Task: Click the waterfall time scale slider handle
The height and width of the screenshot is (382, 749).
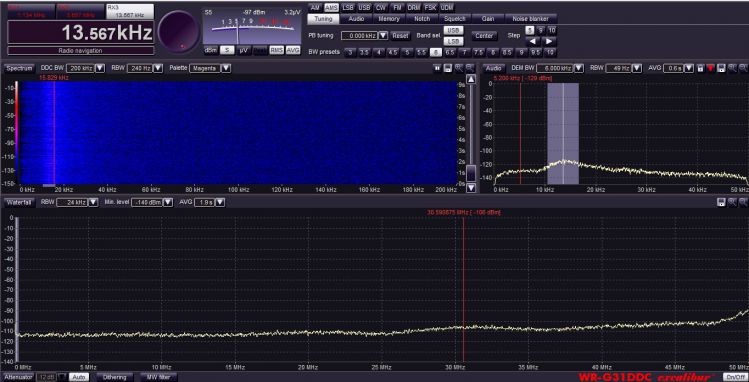Action: (471, 173)
